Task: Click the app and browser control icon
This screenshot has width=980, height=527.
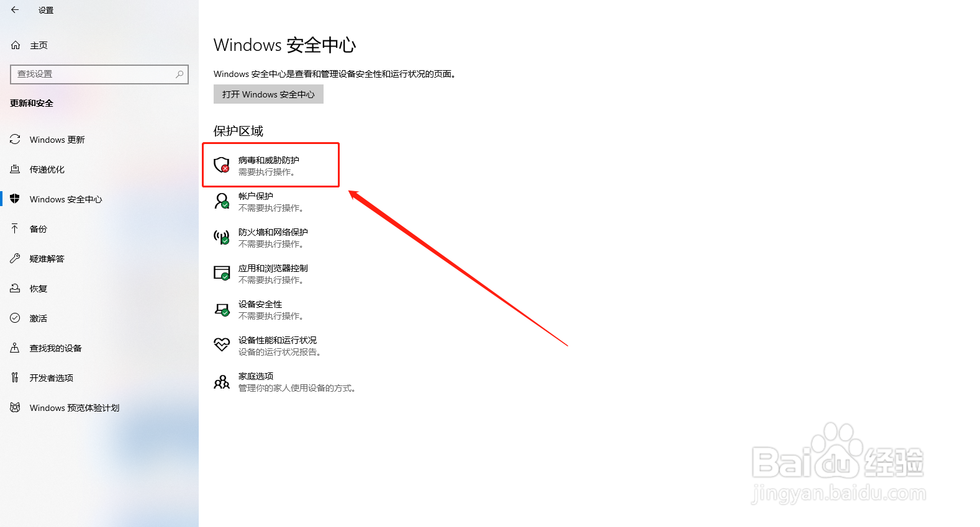Action: tap(222, 273)
